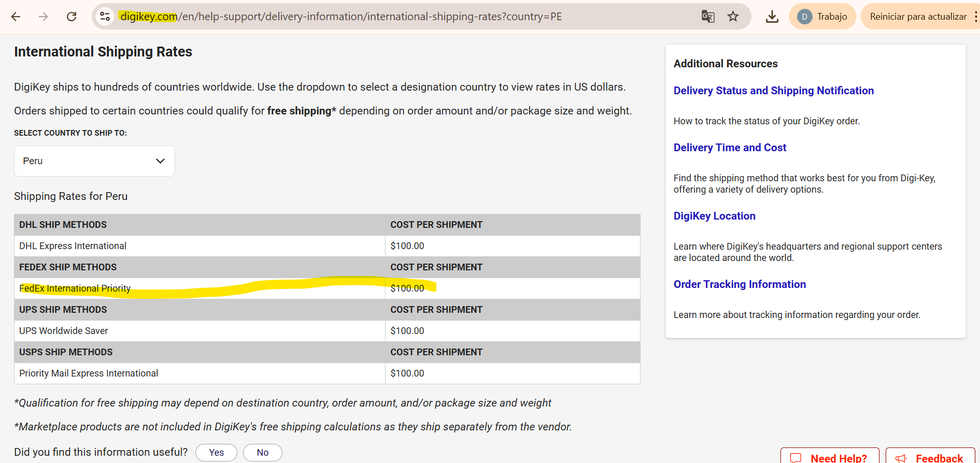Answer Yes to information useful
Screen dimensions: 980x463
click(216, 453)
